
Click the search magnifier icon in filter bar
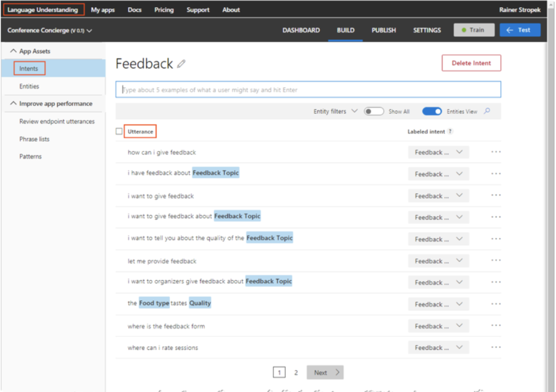tap(487, 111)
